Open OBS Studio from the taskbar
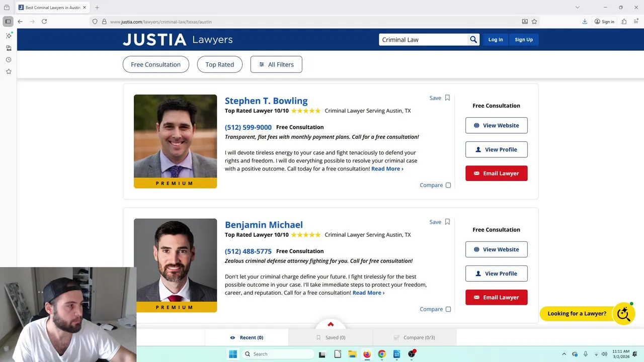This screenshot has height=362, width=644. coord(412,354)
